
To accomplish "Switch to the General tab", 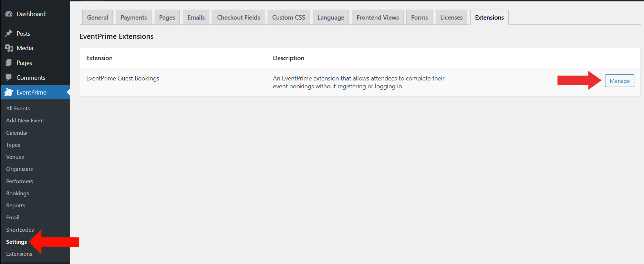I will [x=97, y=18].
